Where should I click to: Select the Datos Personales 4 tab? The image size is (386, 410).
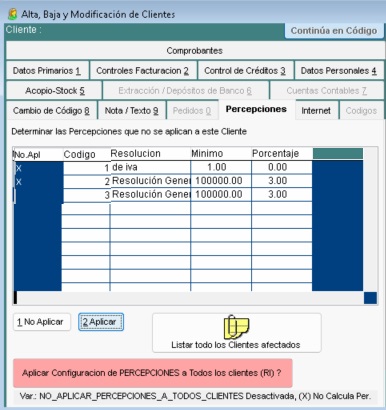(x=339, y=70)
